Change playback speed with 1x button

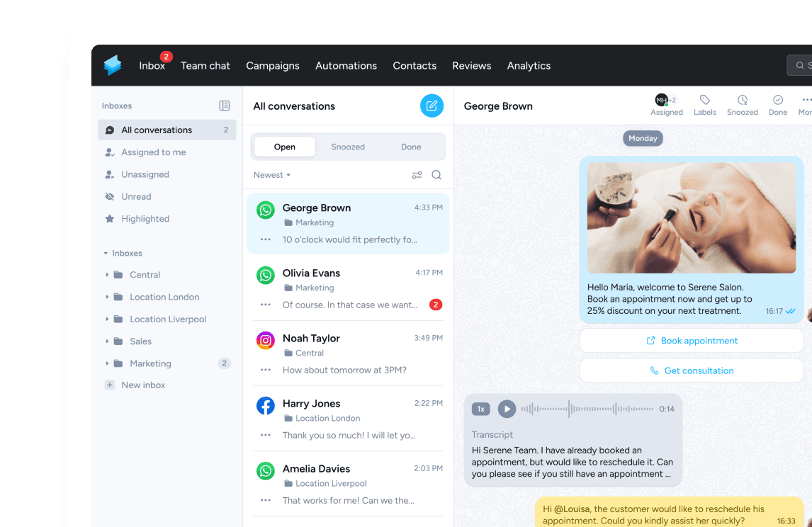(x=480, y=409)
